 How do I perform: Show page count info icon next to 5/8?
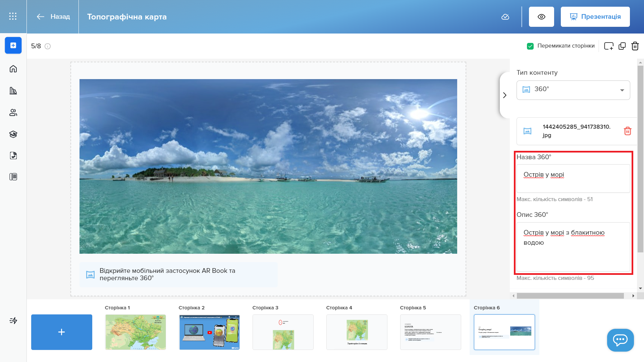coord(48,46)
